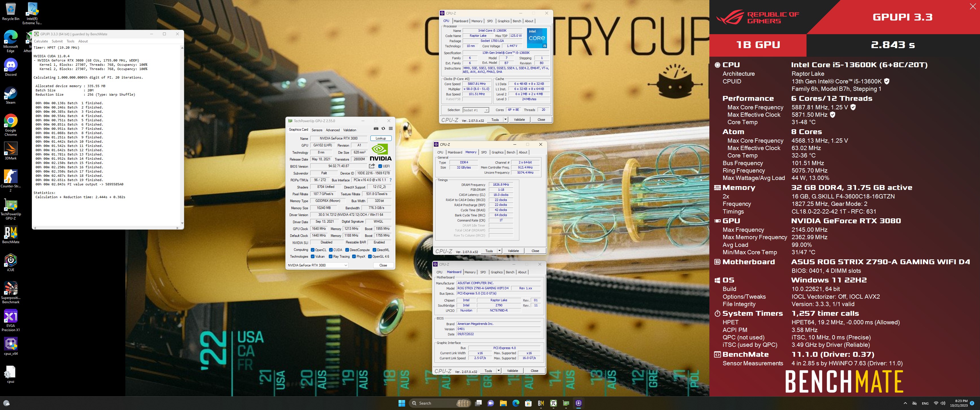Image resolution: width=980 pixels, height=410 pixels.
Task: Switch to GPUPI via its taskbar pi icon
Action: (554, 403)
